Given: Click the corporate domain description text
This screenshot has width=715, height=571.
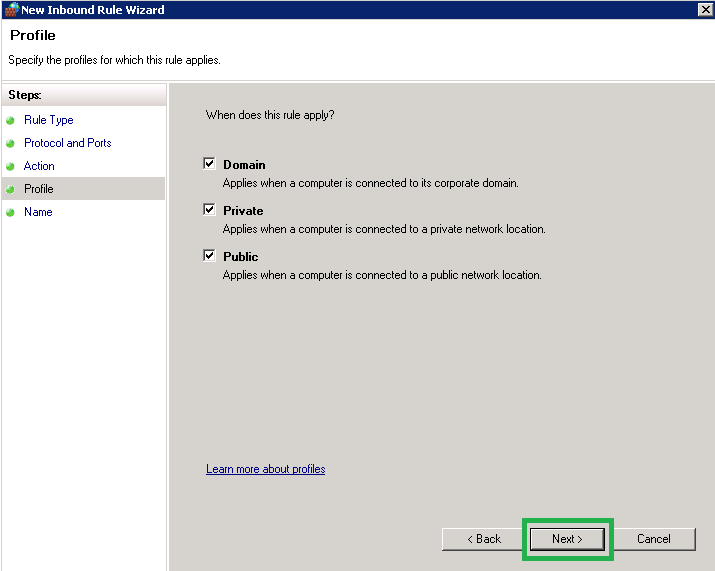Looking at the screenshot, I should pos(371,183).
